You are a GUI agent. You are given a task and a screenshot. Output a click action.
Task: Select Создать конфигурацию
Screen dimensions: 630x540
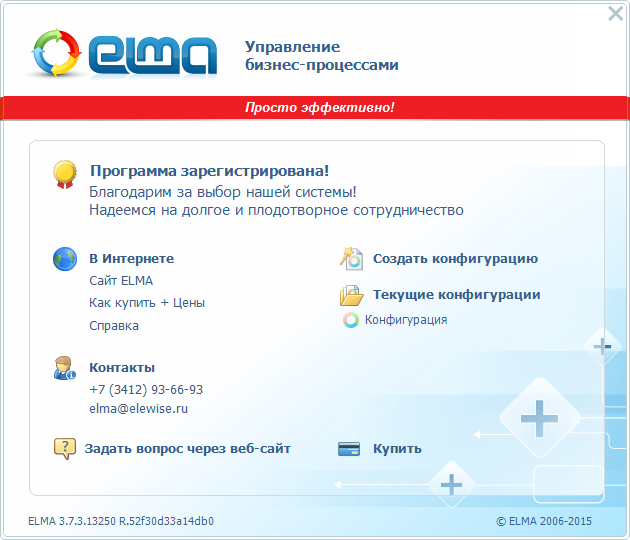[x=455, y=259]
